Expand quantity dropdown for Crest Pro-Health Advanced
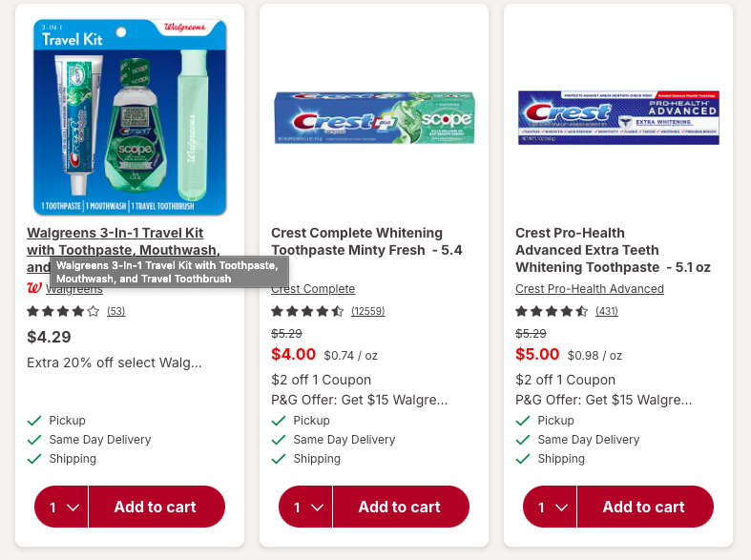The width and height of the screenshot is (751, 560). [x=551, y=507]
